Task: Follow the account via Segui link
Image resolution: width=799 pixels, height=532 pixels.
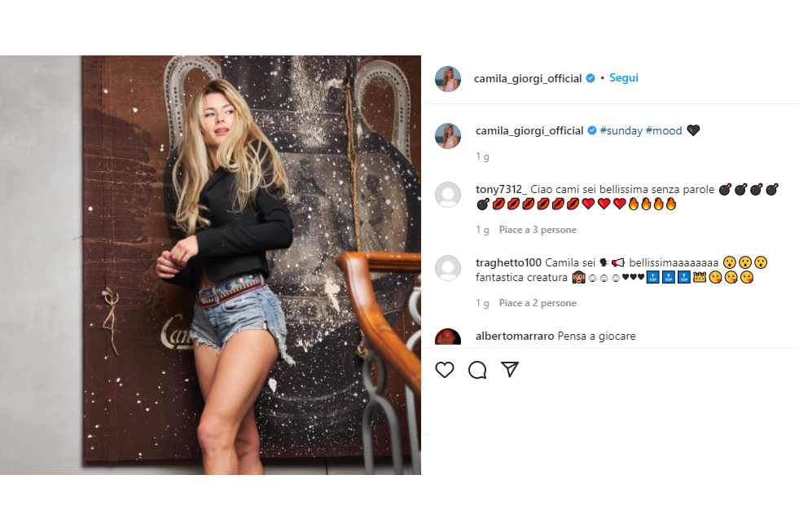Action: pyautogui.click(x=624, y=78)
